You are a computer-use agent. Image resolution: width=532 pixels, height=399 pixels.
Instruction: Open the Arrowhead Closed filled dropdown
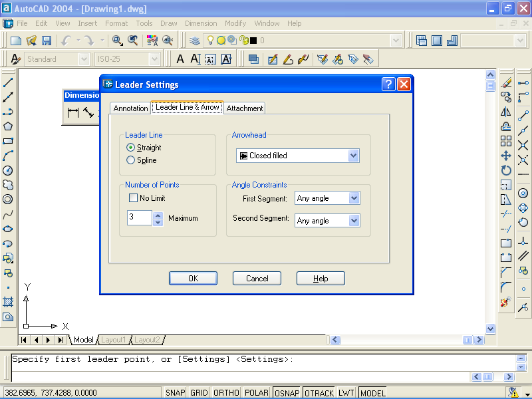pyautogui.click(x=353, y=156)
